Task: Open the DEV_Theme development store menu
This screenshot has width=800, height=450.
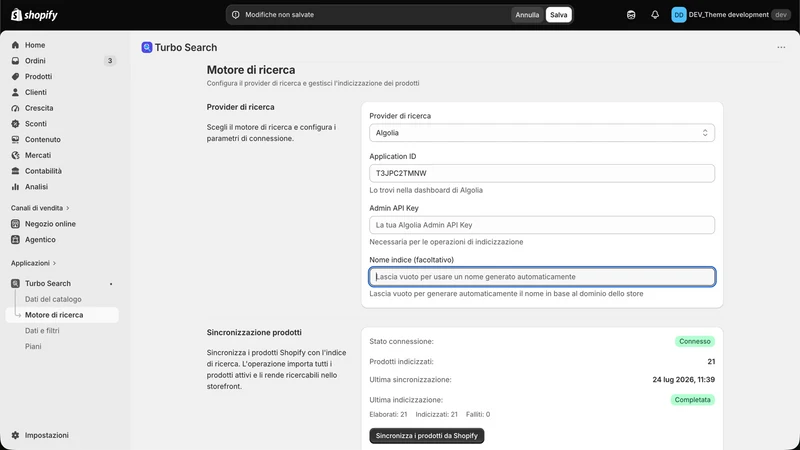Action: pyautogui.click(x=730, y=15)
